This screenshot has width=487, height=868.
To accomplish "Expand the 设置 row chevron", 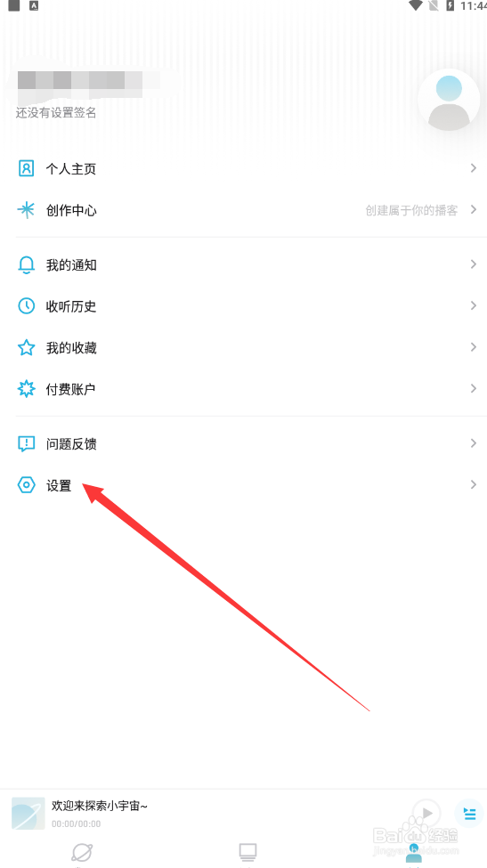I will coord(473,484).
